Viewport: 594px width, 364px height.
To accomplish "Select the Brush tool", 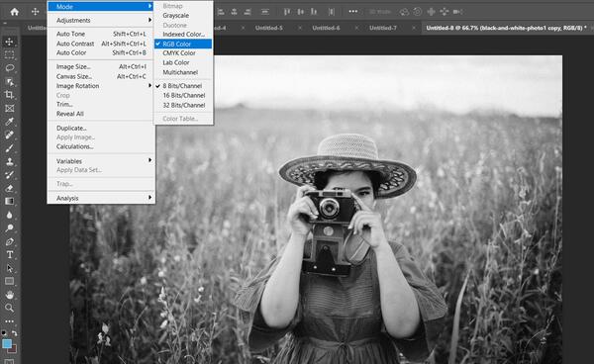I will (10, 148).
